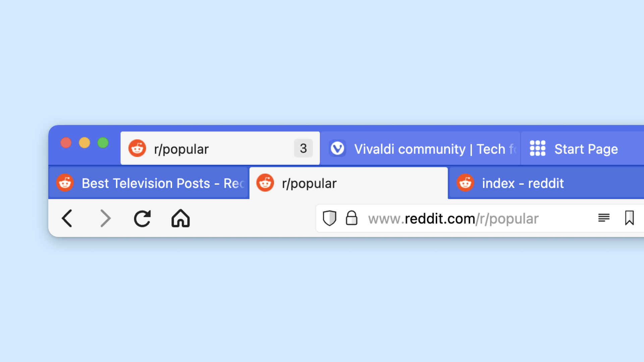This screenshot has height=362, width=644.
Task: Select the r/popular tab stack
Action: [x=220, y=148]
